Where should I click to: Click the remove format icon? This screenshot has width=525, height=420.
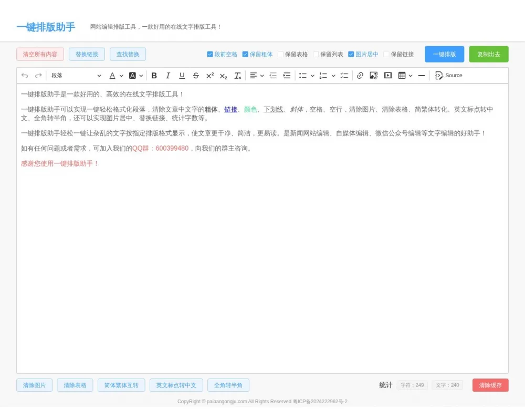(238, 76)
